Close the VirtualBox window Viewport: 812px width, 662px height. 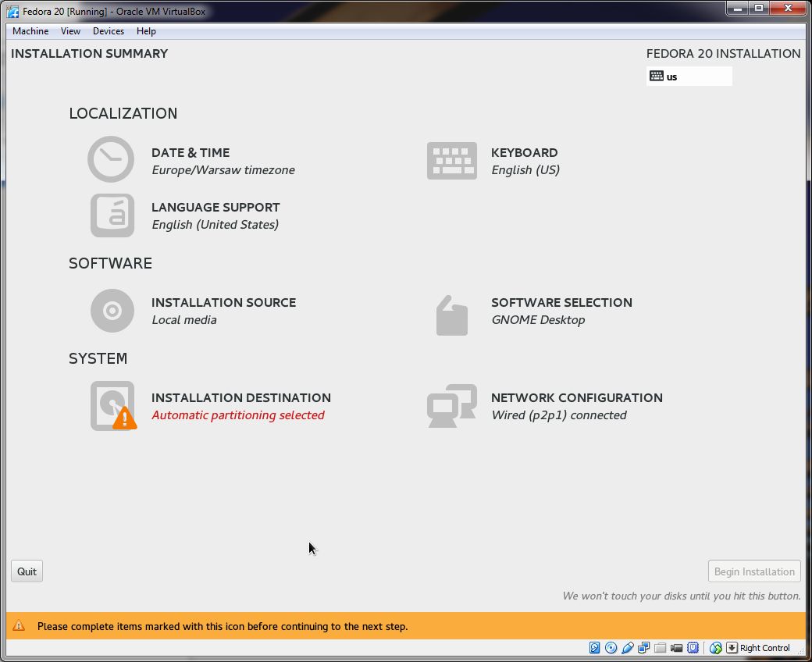(x=788, y=9)
